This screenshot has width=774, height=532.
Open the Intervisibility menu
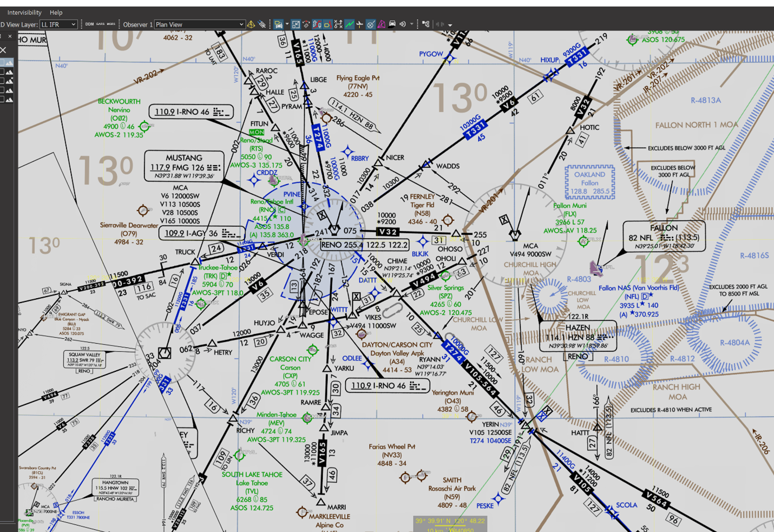(24, 12)
